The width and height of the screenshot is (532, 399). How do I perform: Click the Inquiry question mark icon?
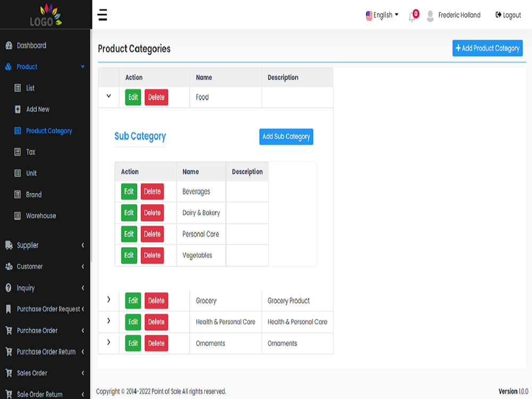click(x=9, y=288)
